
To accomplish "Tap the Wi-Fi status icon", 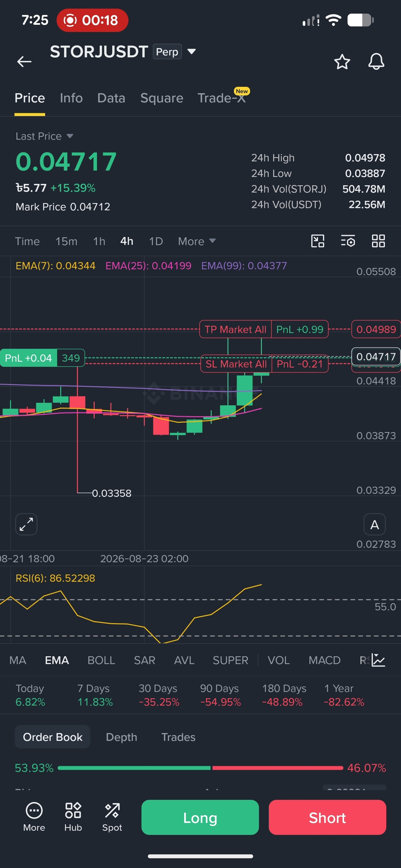I will pyautogui.click(x=333, y=20).
